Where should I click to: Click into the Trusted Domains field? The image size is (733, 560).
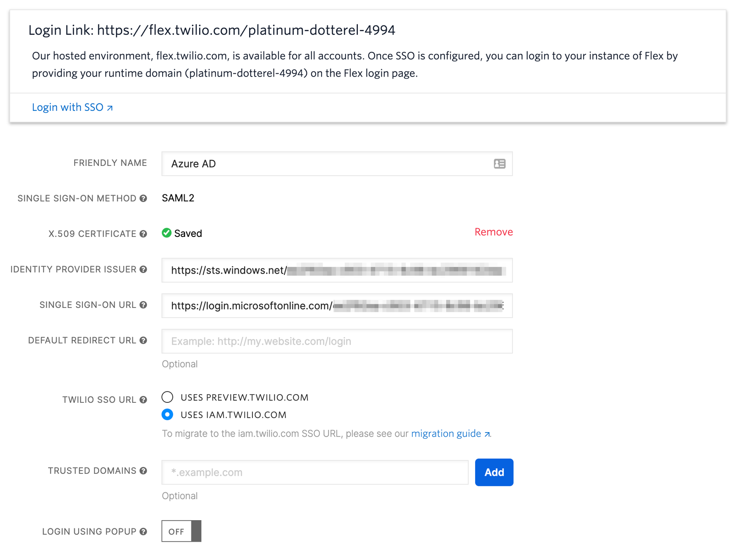315,472
